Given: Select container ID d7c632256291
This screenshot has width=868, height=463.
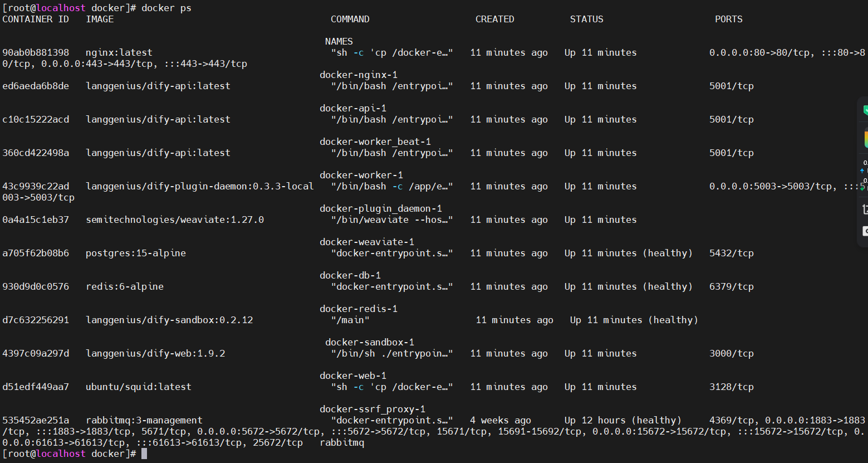Looking at the screenshot, I should click(36, 320).
